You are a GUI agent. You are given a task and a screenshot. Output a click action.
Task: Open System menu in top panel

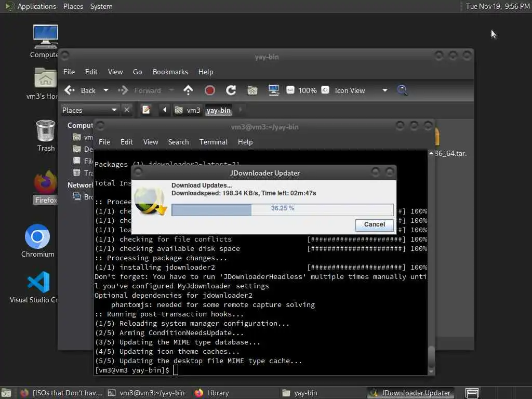click(101, 6)
